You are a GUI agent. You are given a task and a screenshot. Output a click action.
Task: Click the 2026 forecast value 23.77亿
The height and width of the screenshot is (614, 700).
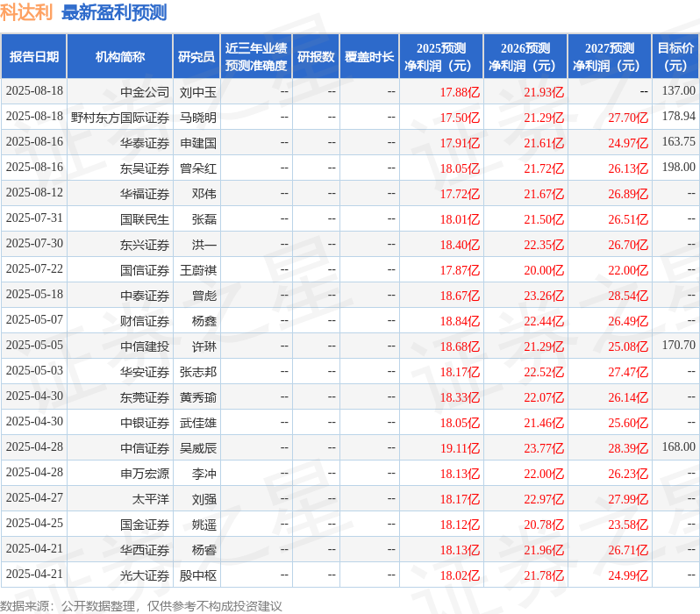[544, 448]
